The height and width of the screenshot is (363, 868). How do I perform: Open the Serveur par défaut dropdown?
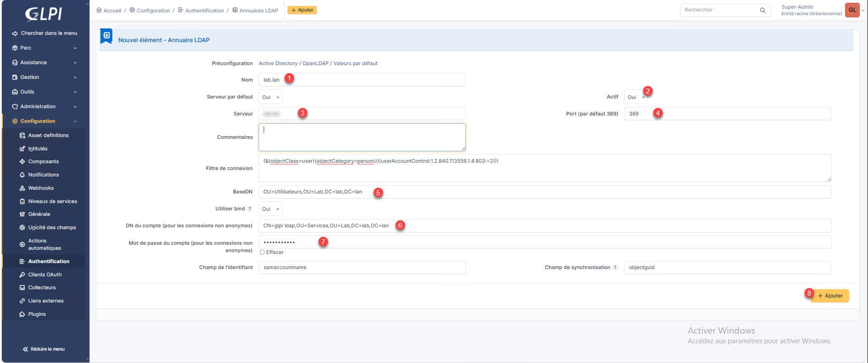[270, 97]
